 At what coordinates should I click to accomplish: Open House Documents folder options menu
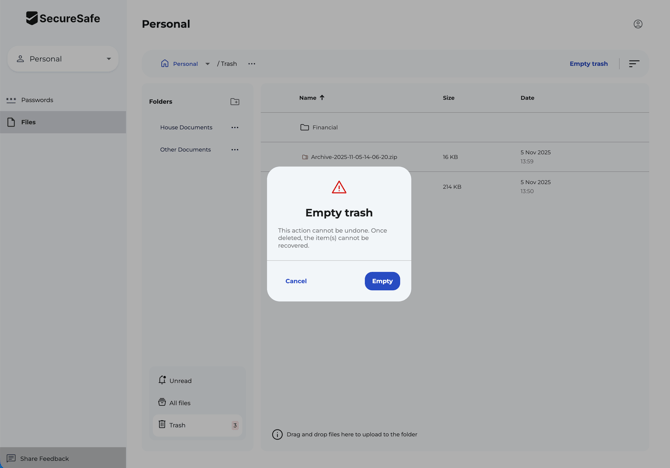pyautogui.click(x=235, y=128)
